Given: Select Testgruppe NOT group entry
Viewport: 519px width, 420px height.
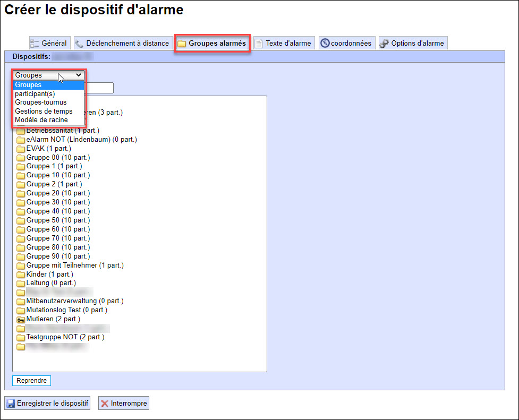Looking at the screenshot, I should tap(65, 337).
